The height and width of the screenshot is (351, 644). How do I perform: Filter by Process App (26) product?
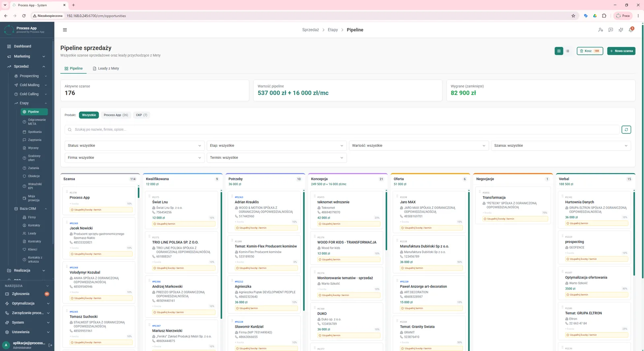tap(116, 115)
